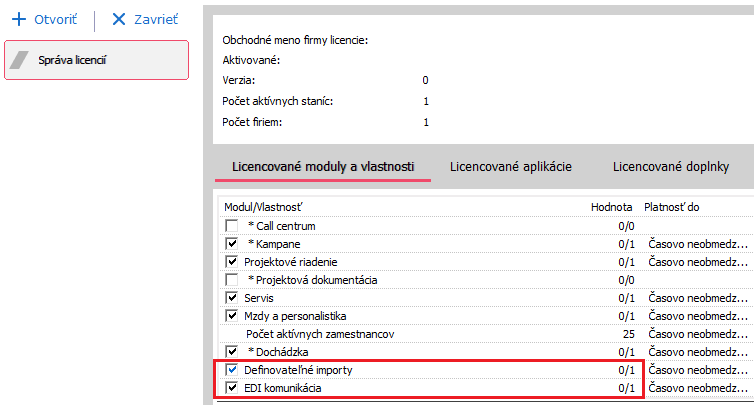Switch to Licencované doplnky tab
Screen dimensions: 754x405
(671, 166)
